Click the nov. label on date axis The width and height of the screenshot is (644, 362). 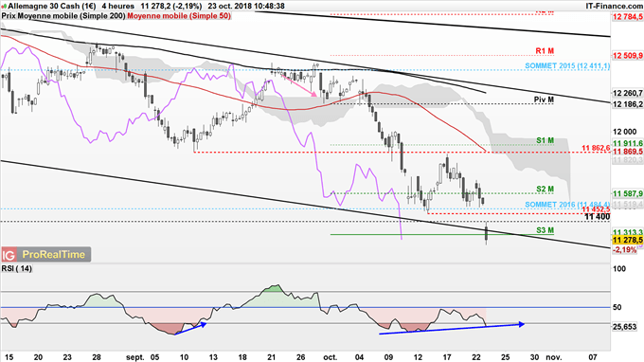pos(553,357)
